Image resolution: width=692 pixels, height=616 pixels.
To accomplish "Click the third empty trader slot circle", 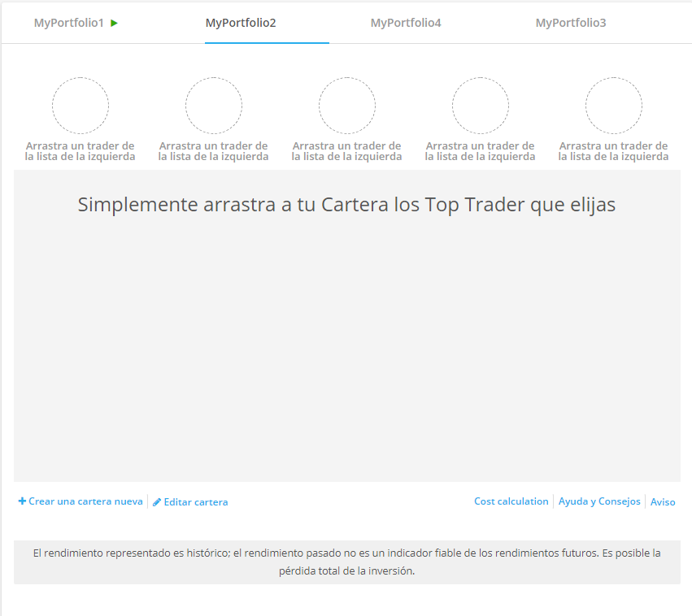I will tap(347, 106).
